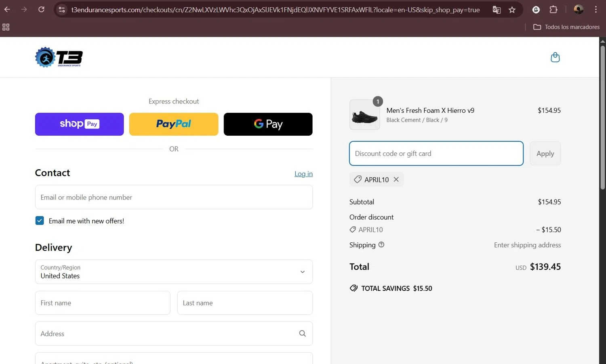Open the browser profile avatar

[579, 9]
